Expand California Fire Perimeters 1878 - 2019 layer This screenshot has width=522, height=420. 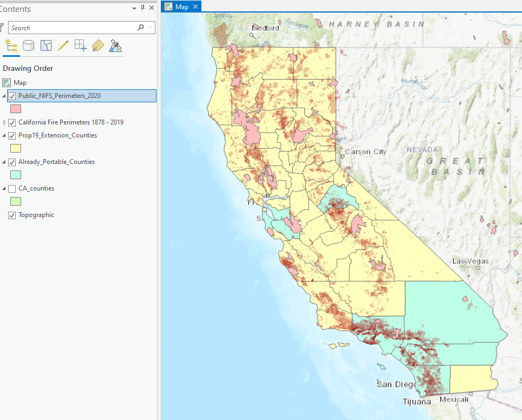[4, 122]
